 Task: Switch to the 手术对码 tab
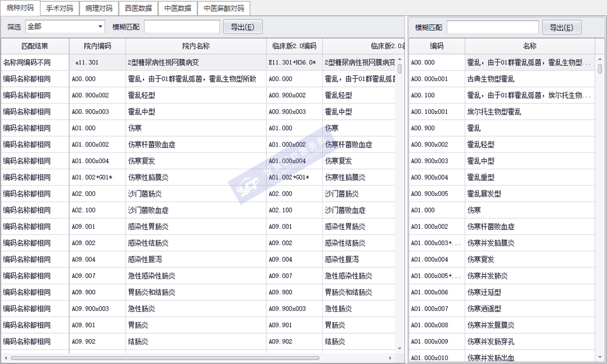tap(59, 8)
